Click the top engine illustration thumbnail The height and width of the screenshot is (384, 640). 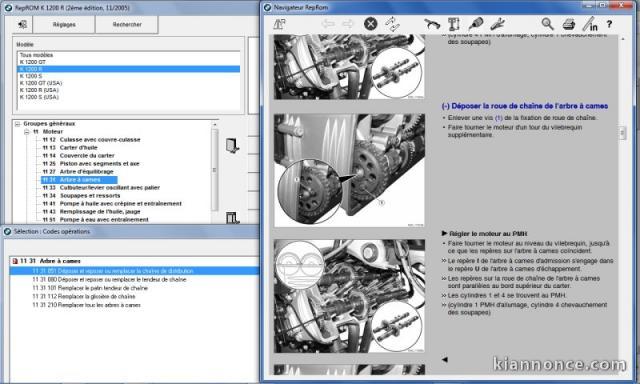point(349,67)
